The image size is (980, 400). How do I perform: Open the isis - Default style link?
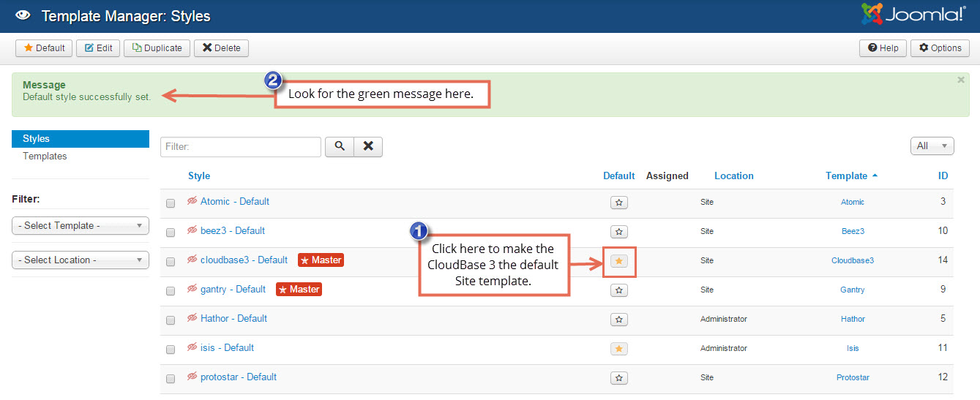228,348
